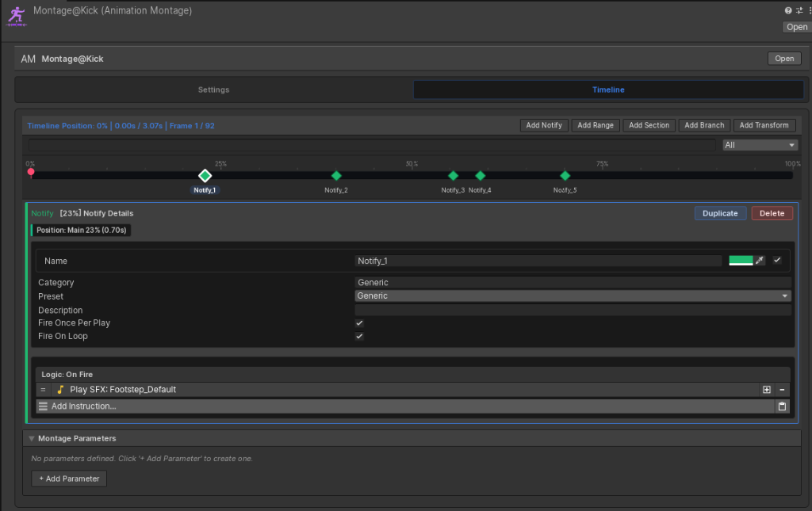Viewport: 812px width, 511px height.
Task: Delete the selected notify
Action: (772, 213)
